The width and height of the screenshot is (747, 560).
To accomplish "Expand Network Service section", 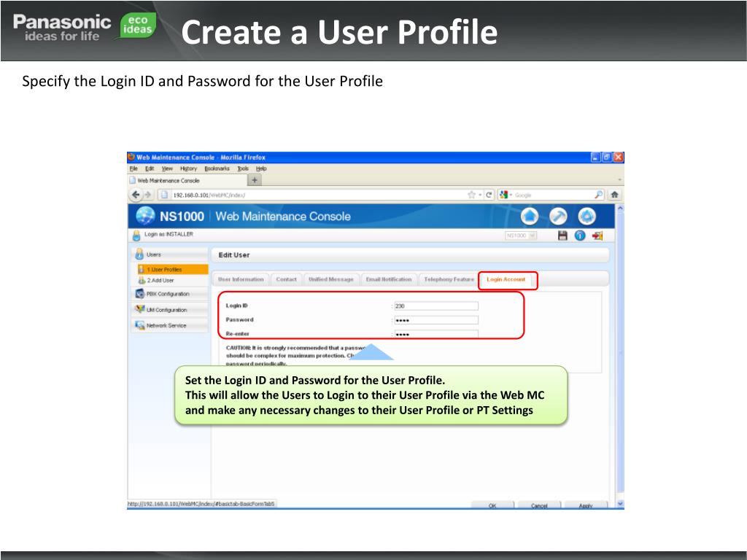I will (170, 325).
